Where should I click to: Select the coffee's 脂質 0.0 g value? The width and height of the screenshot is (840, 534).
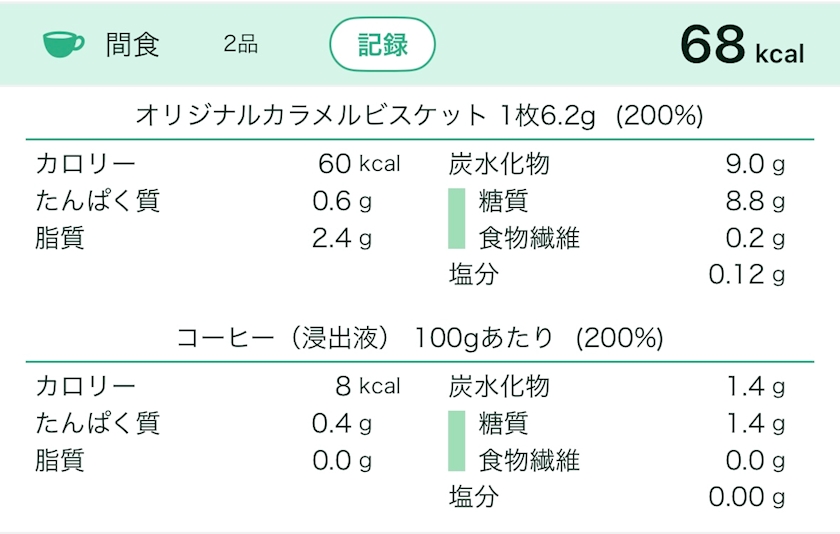pos(341,460)
